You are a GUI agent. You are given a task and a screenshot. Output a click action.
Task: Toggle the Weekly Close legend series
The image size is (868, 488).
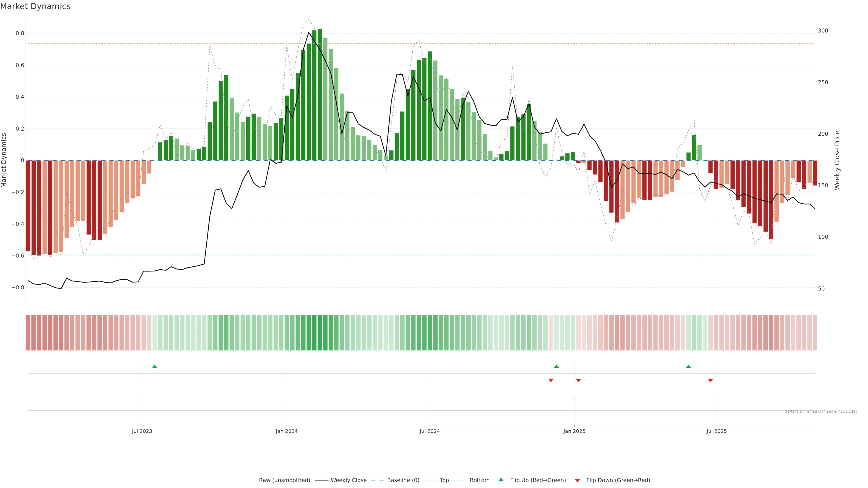coord(348,480)
